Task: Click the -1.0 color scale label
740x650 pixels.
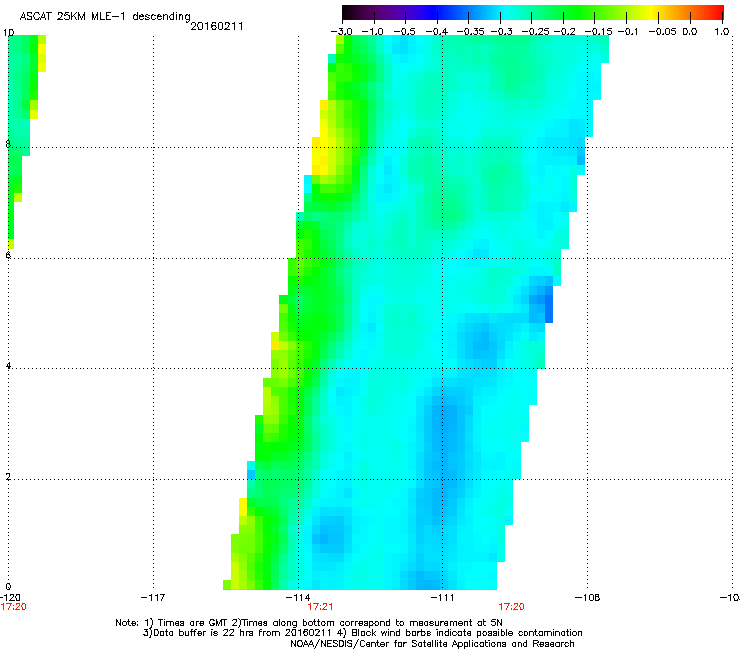Action: tap(373, 31)
